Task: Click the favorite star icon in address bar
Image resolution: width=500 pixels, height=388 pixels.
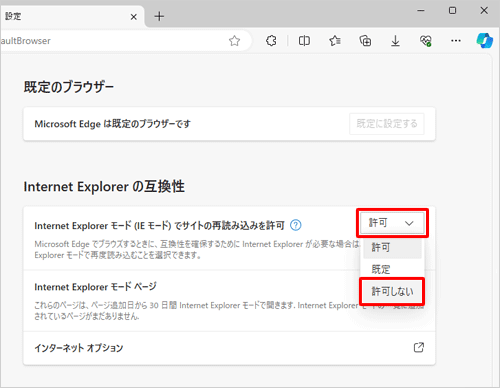Action: [x=234, y=41]
